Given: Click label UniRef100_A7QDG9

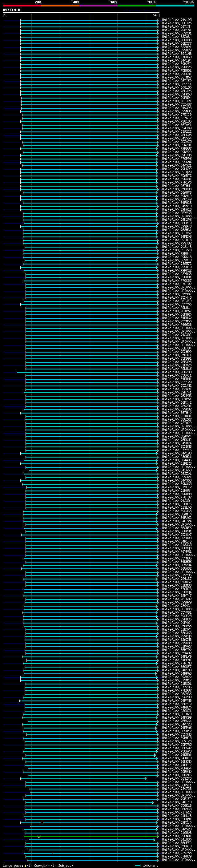Looking at the screenshot, I should [x=177, y=57].
